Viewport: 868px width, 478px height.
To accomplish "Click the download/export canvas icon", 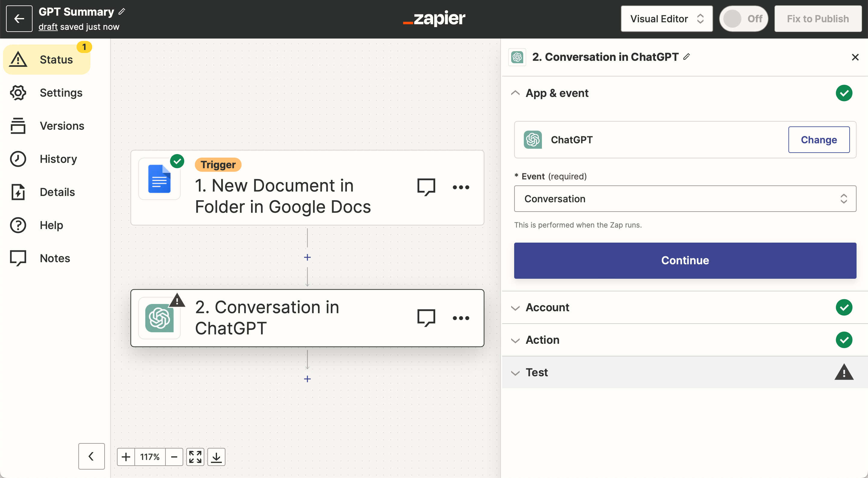I will tap(216, 457).
